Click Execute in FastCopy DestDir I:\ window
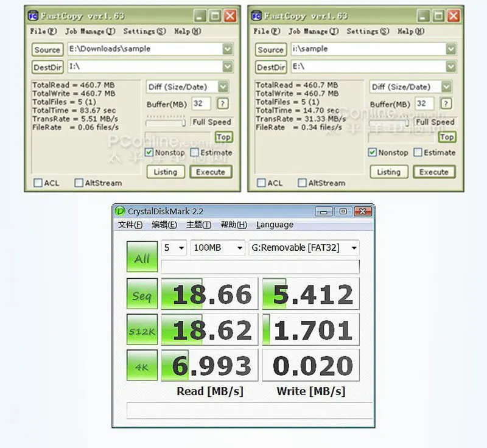 211,172
